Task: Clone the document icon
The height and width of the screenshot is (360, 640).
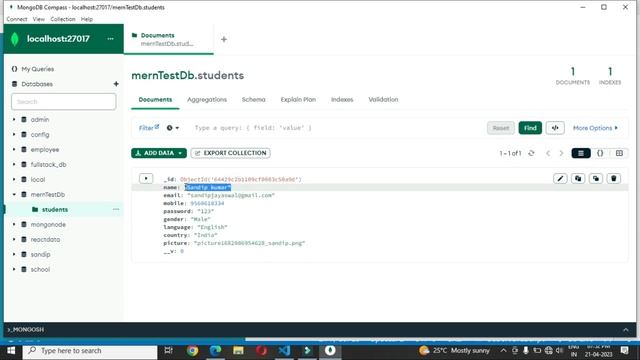Action: [596, 178]
